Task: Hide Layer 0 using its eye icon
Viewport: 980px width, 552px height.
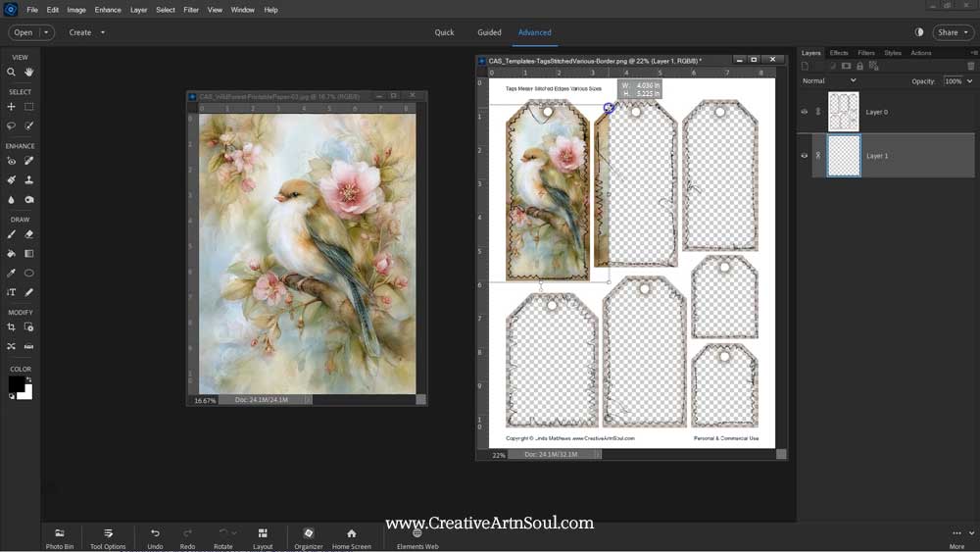Action: click(805, 112)
